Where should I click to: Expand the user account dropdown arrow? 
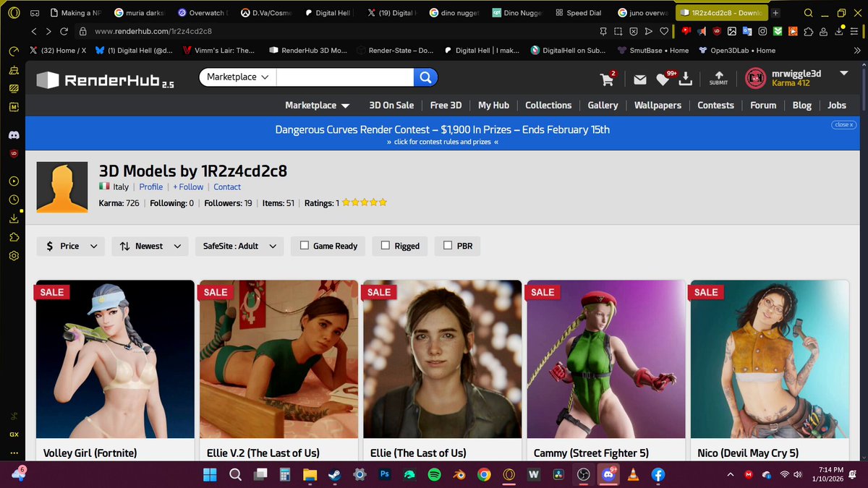[x=844, y=74]
